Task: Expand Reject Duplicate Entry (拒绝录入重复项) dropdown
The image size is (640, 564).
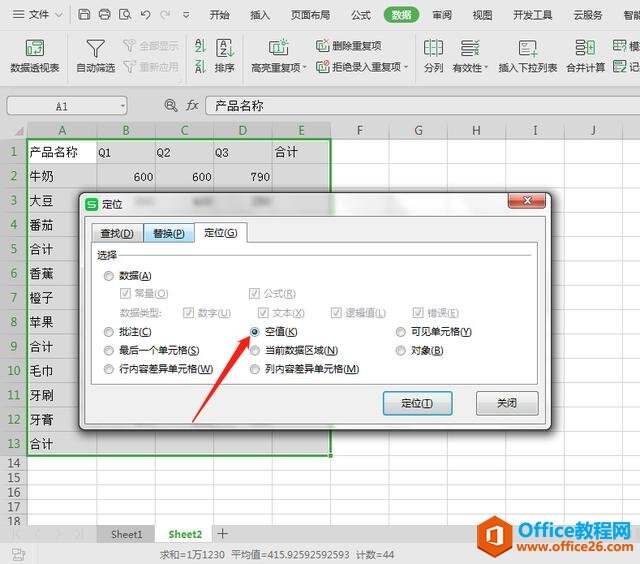Action: [x=406, y=67]
